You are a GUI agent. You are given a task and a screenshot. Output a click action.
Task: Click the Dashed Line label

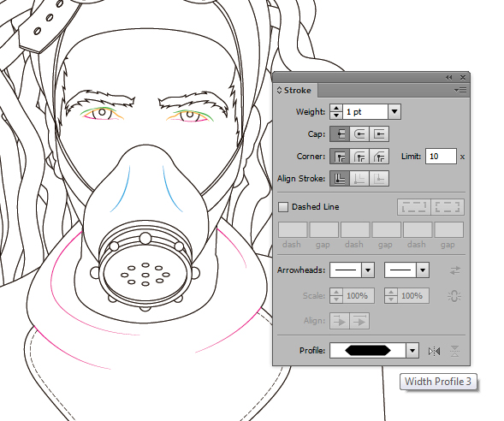click(316, 207)
